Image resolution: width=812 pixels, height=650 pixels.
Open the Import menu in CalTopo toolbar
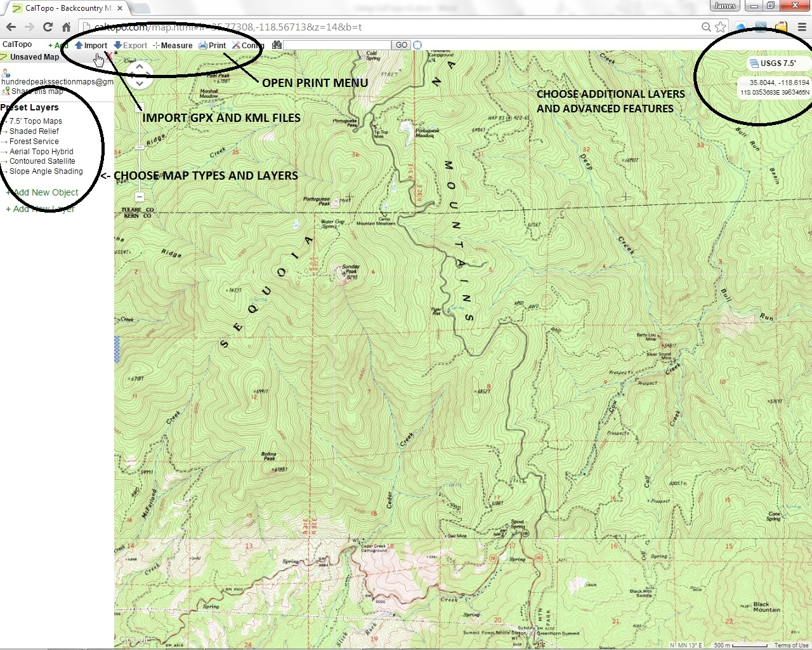[x=91, y=46]
